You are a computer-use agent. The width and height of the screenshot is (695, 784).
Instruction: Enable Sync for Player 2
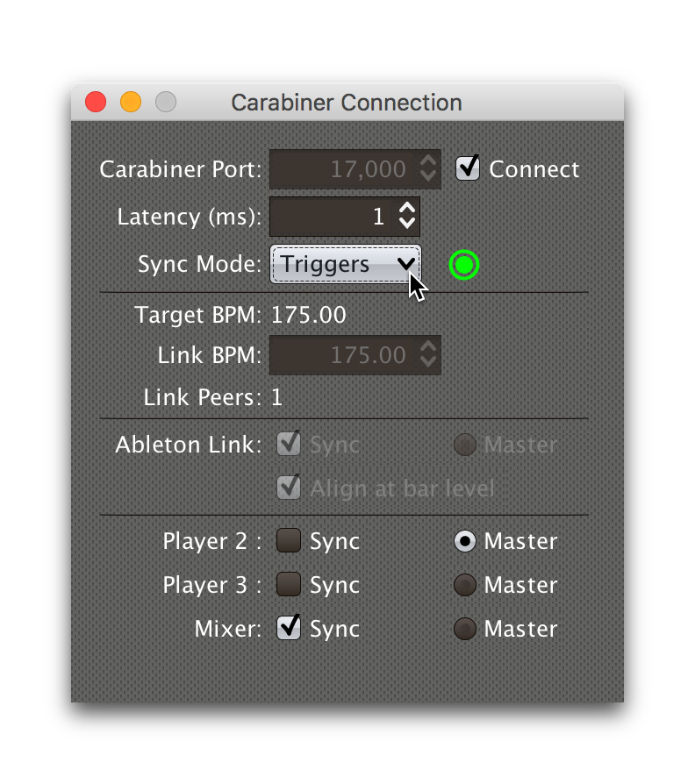pyautogui.click(x=289, y=541)
